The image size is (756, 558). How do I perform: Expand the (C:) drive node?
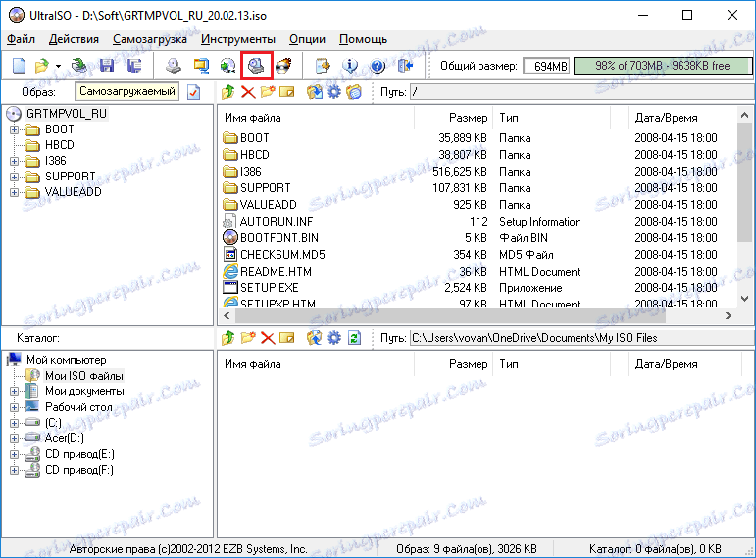click(14, 423)
